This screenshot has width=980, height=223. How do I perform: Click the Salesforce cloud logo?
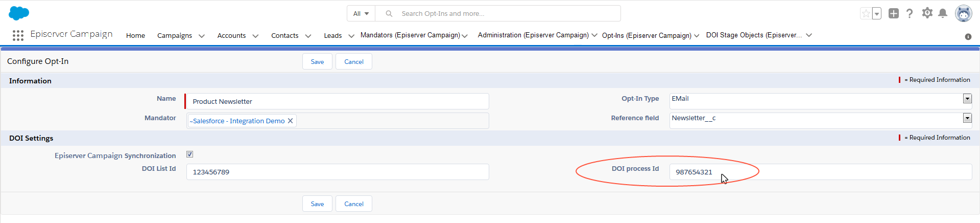(19, 13)
